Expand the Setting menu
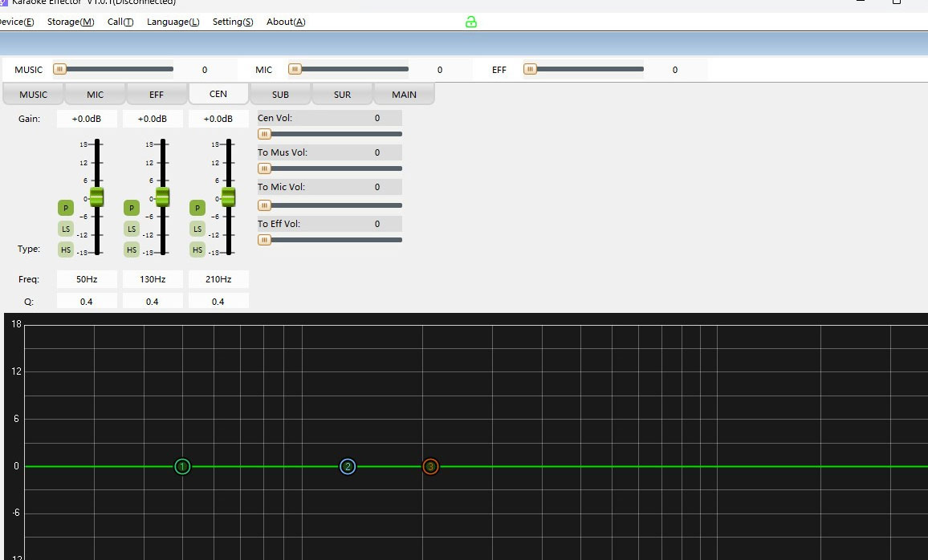The image size is (928, 560). [232, 22]
